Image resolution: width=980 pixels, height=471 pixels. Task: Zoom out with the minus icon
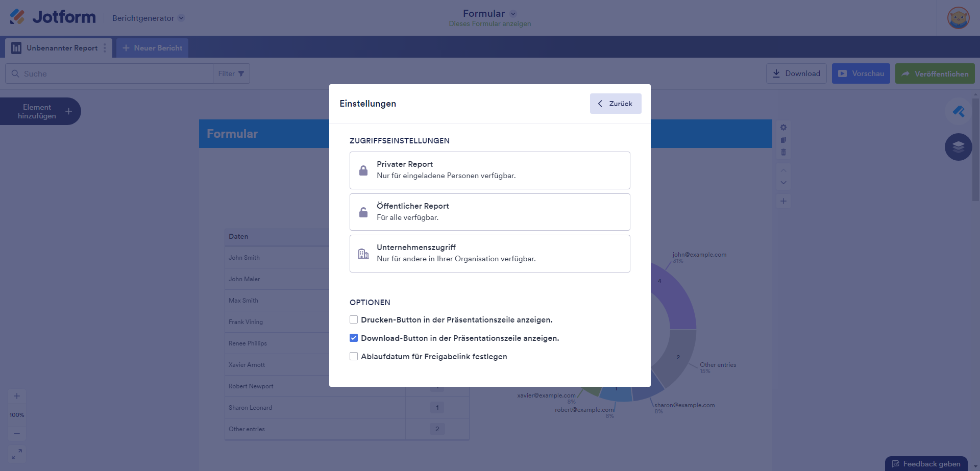tap(17, 434)
